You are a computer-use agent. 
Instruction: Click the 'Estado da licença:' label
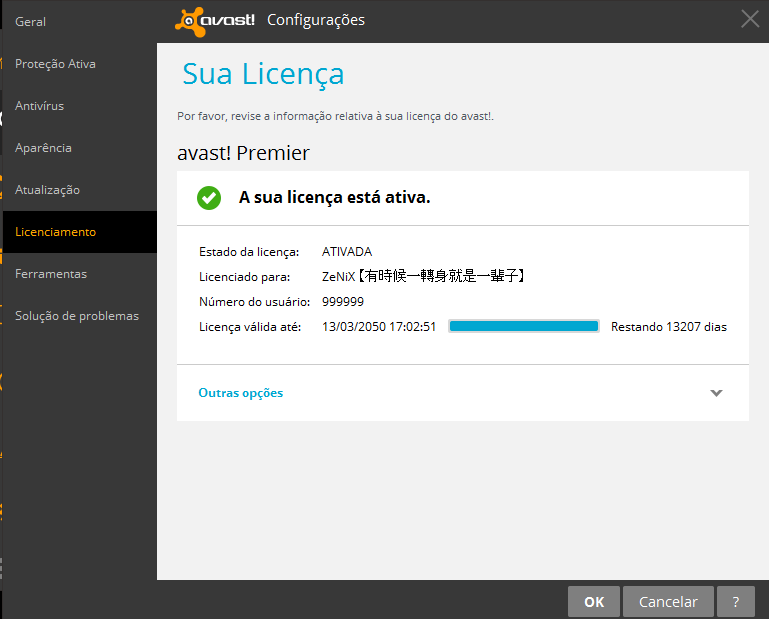coord(249,252)
